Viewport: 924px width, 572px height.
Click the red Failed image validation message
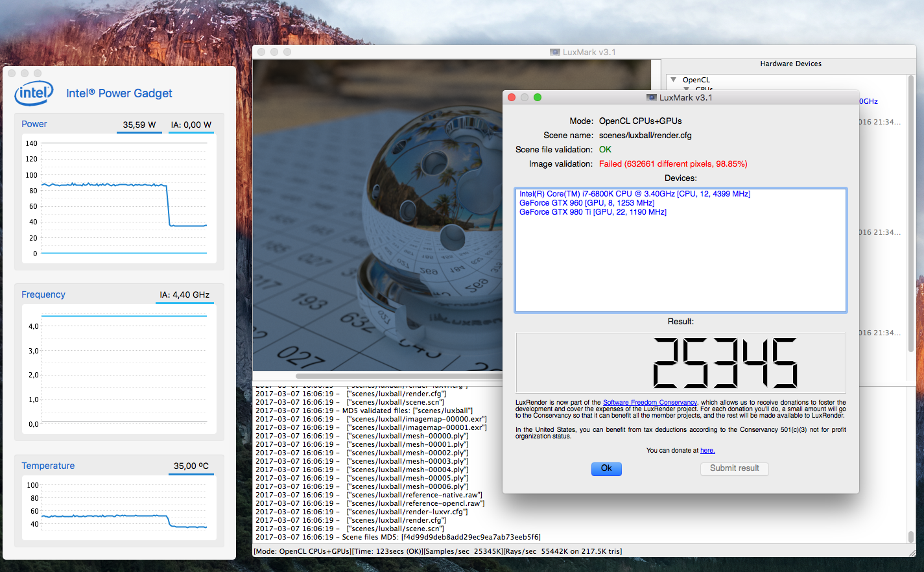[673, 164]
